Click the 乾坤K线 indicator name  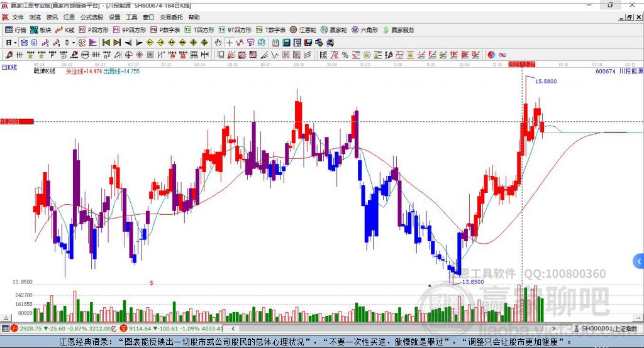point(45,72)
